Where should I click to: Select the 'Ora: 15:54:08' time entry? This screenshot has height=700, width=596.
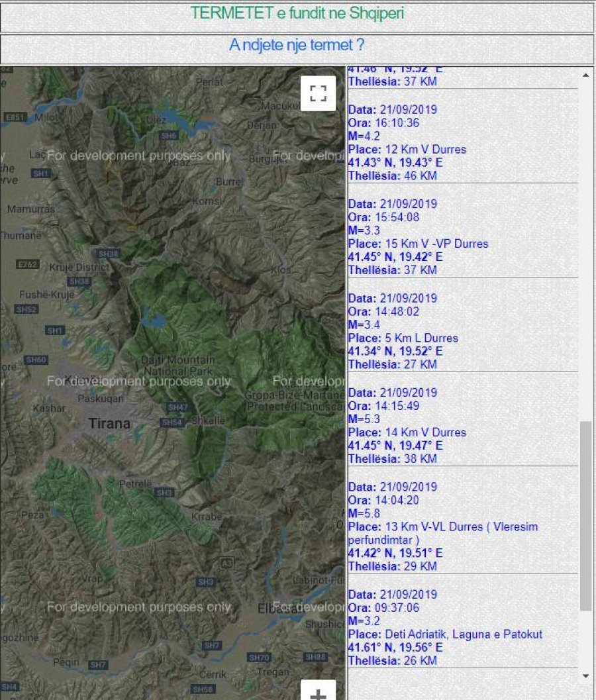(x=383, y=217)
